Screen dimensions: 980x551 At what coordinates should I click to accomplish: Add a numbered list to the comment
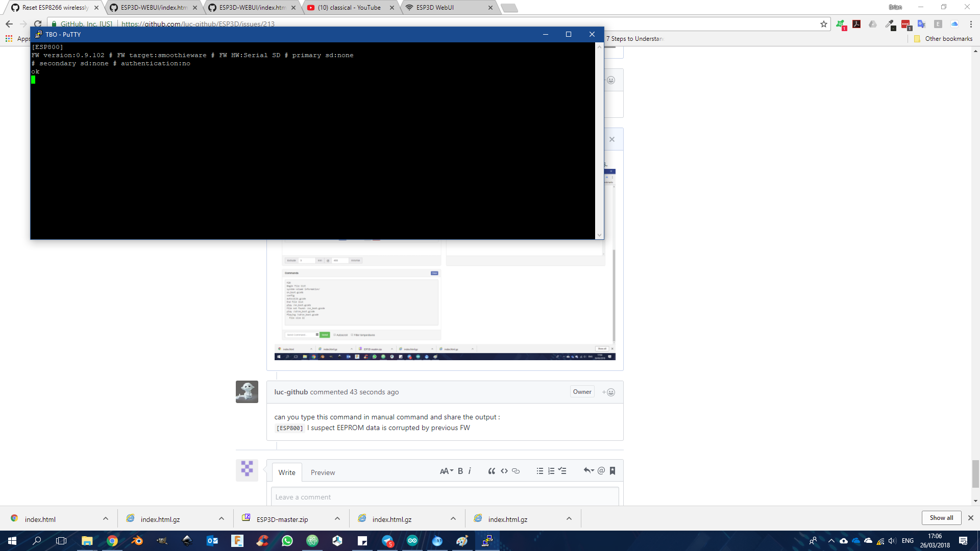(551, 471)
